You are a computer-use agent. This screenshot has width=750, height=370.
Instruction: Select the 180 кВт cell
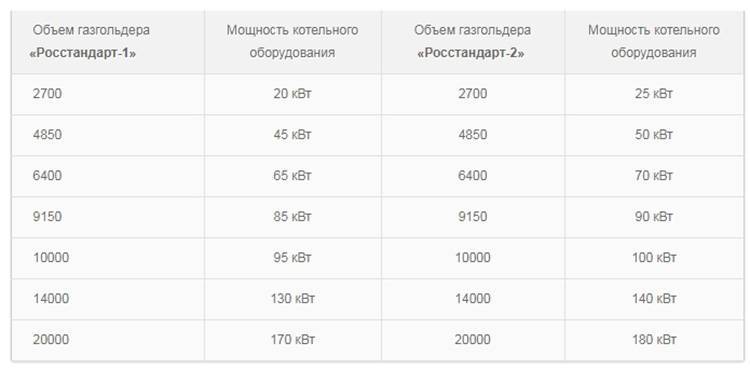tap(654, 340)
